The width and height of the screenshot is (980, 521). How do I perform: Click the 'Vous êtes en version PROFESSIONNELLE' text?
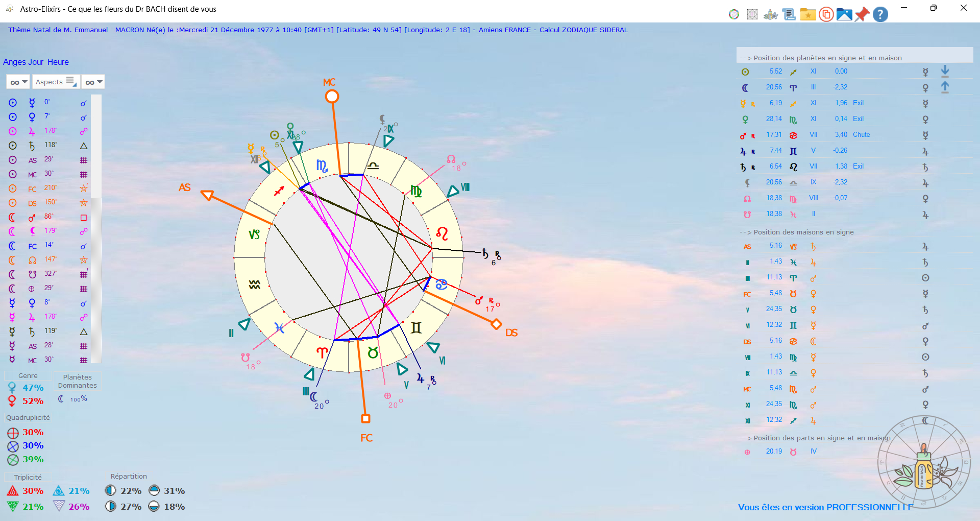point(826,507)
